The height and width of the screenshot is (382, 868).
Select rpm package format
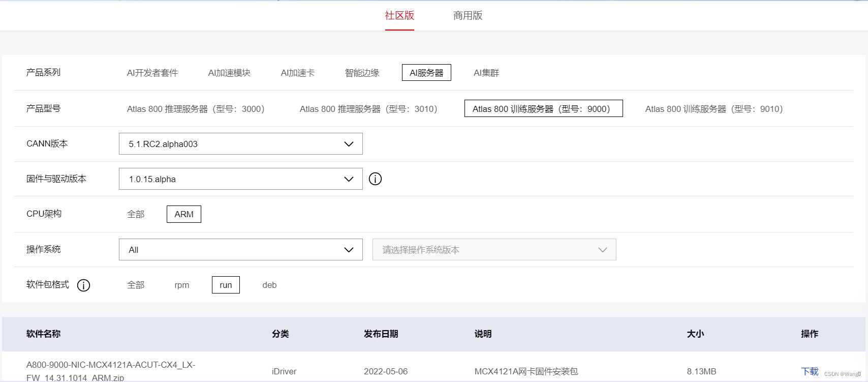coord(182,285)
